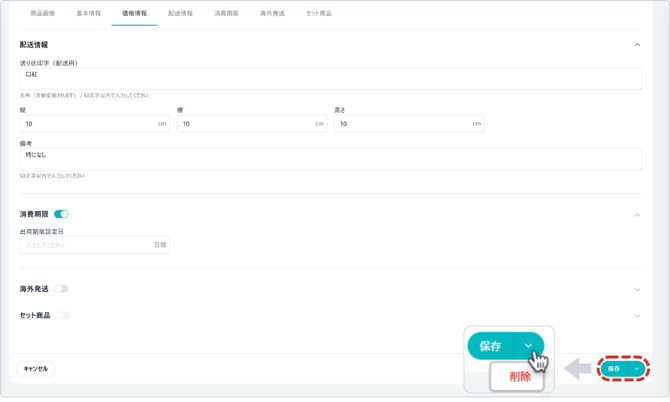The width and height of the screenshot is (670, 402).
Task: Go to the 消費期限 tab
Action: tap(226, 14)
